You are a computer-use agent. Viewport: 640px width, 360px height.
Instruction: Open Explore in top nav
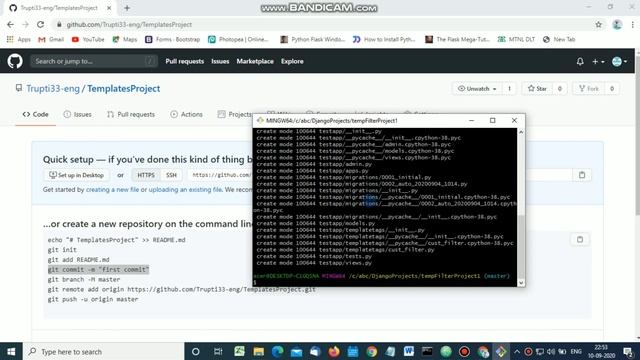point(292,61)
